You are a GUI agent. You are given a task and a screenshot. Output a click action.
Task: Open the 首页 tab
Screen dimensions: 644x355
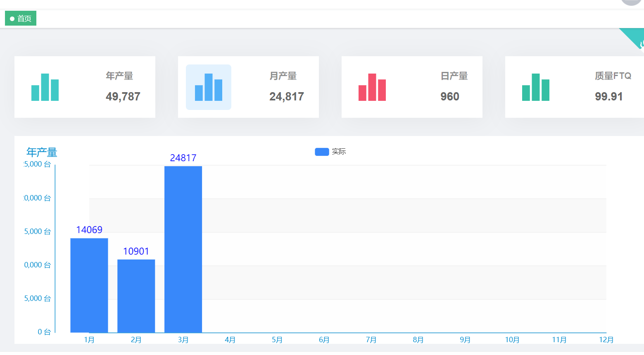coord(21,19)
